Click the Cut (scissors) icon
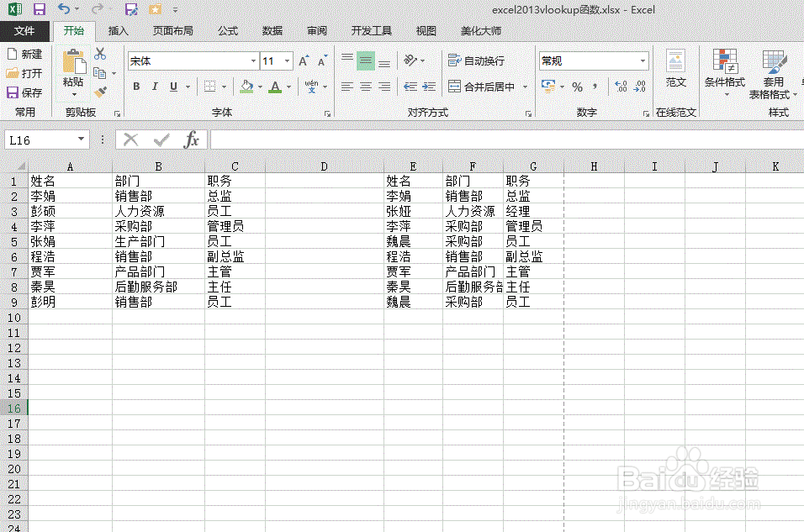Image resolution: width=804 pixels, height=532 pixels. click(x=99, y=53)
